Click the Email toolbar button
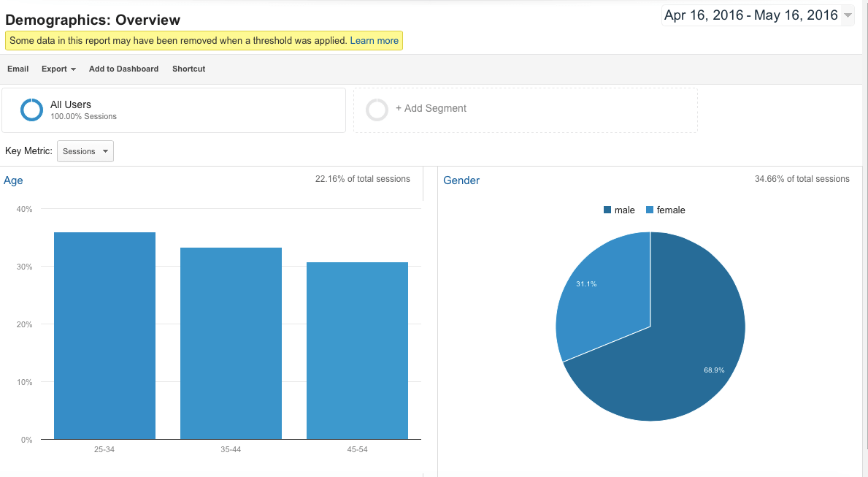 [18, 69]
